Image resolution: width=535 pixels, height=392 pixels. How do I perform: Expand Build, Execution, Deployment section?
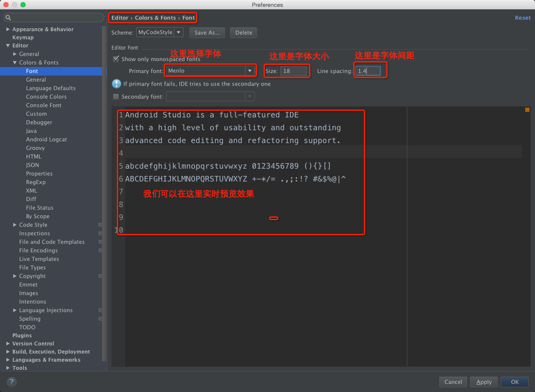pos(8,352)
